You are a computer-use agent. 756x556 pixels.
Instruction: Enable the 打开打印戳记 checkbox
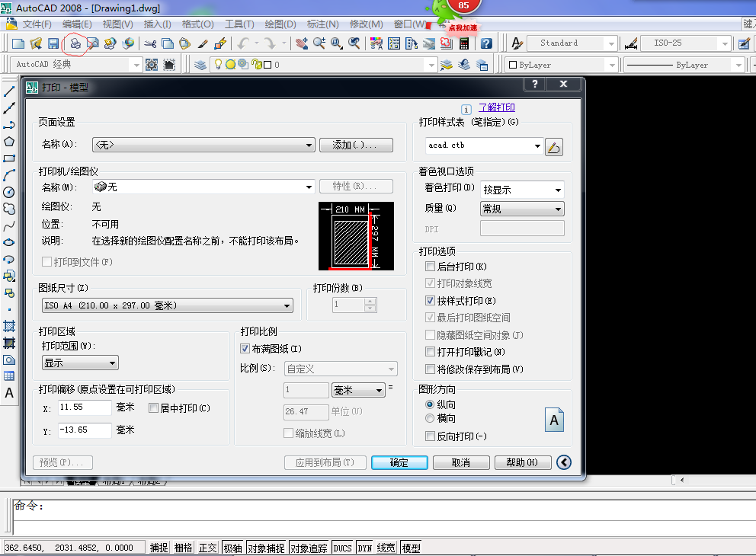point(430,352)
